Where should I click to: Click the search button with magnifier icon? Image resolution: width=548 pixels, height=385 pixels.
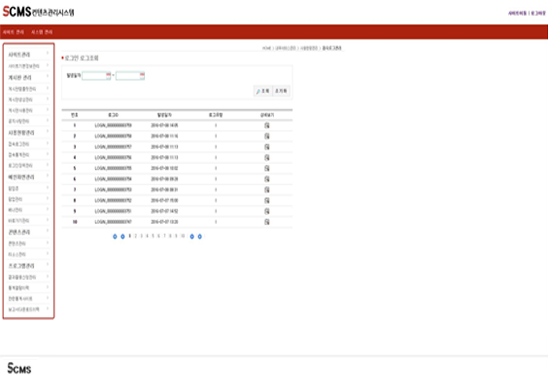tap(262, 91)
